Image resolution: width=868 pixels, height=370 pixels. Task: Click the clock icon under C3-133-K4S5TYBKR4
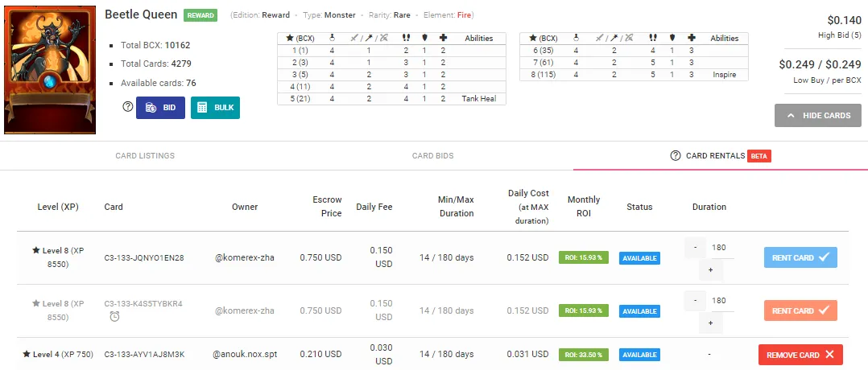pyautogui.click(x=114, y=316)
